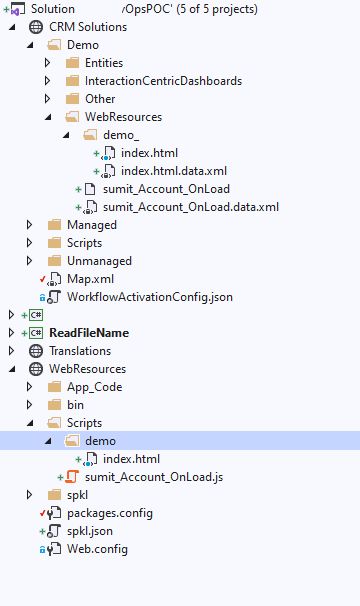The image size is (360, 606).
Task: Click the Visual Studio solution icon
Action: pos(17,9)
